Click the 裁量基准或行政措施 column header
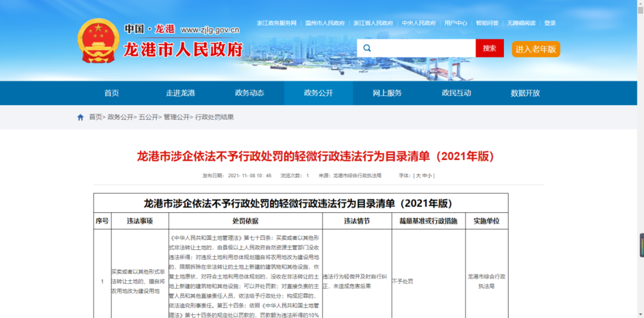The height and width of the screenshot is (318, 644). pos(428,221)
